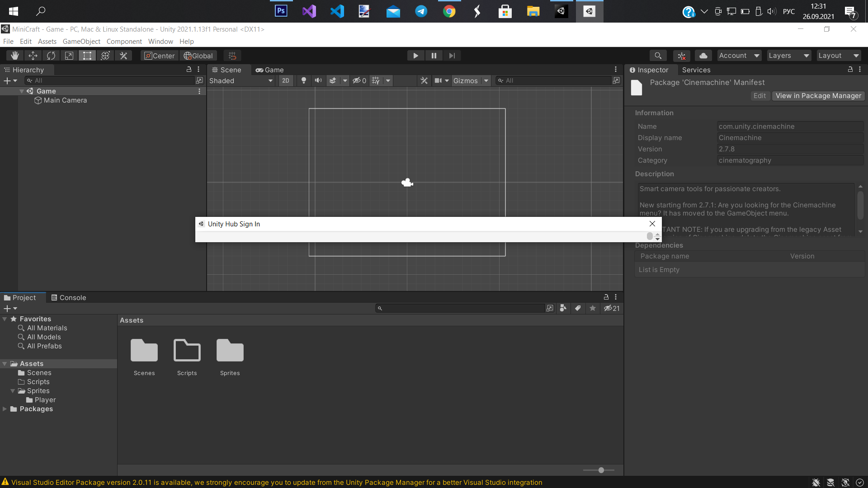The height and width of the screenshot is (488, 868).
Task: Open Assets menu
Action: 47,41
